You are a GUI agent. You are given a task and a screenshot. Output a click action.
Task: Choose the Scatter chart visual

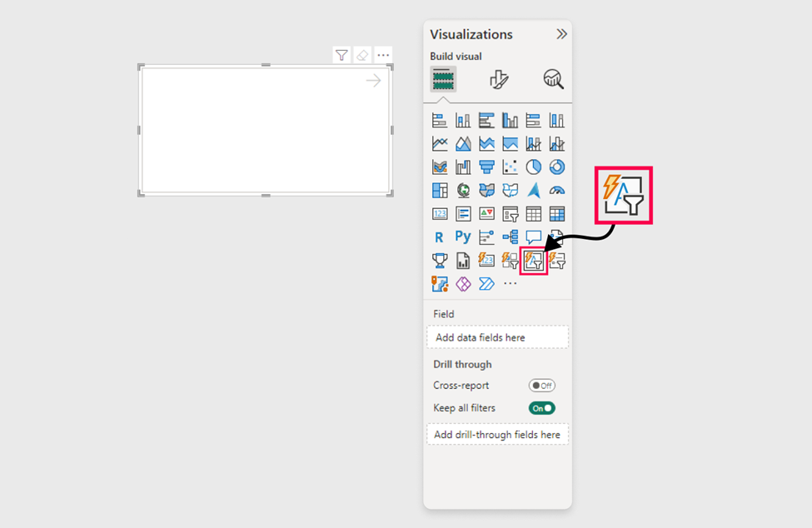click(x=511, y=167)
